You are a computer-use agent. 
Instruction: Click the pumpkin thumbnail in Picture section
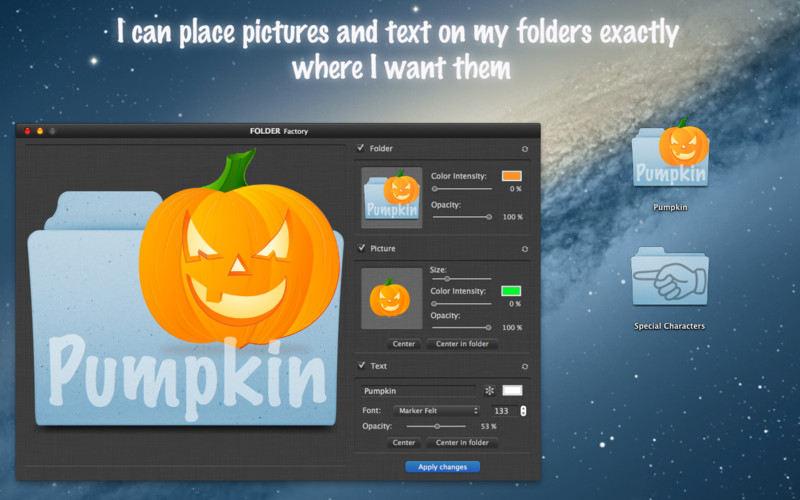click(392, 298)
